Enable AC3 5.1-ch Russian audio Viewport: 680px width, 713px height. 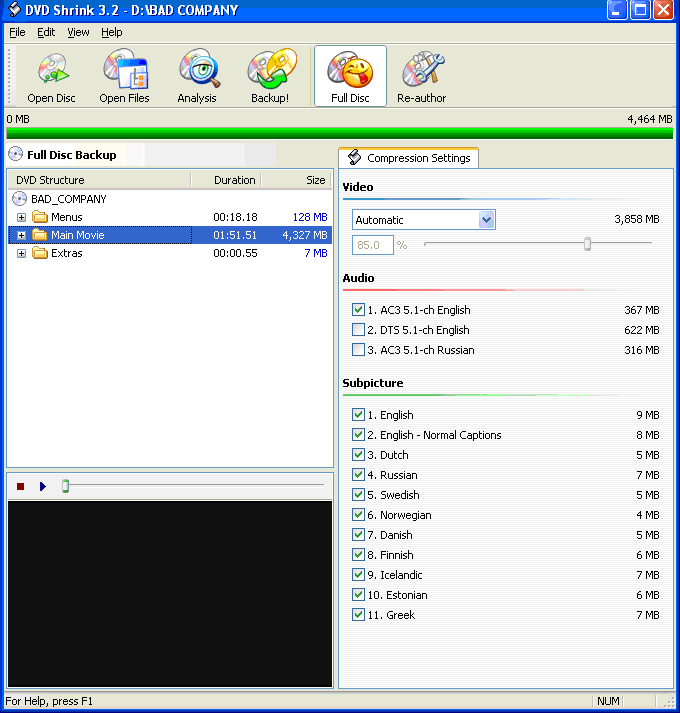pos(358,350)
